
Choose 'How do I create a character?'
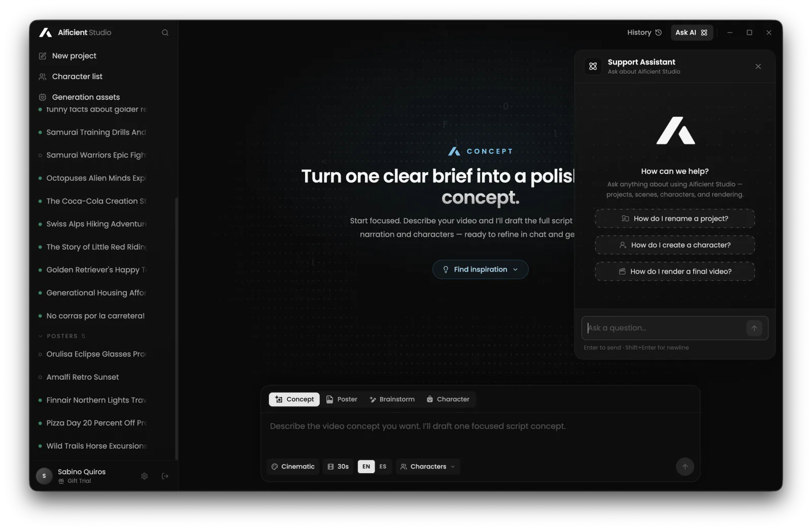pos(675,245)
